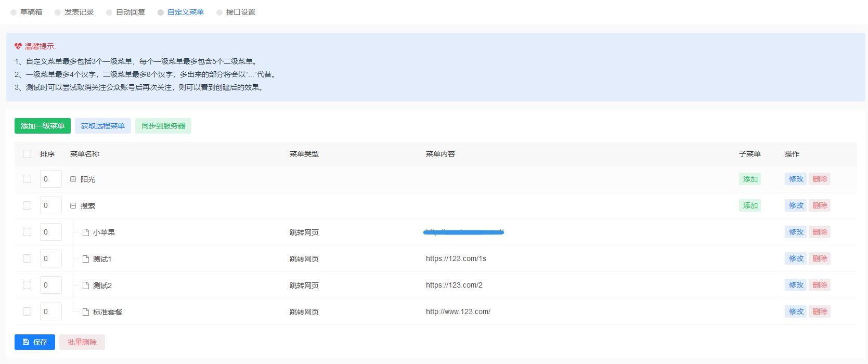The width and height of the screenshot is (868, 364).
Task: Click the file icon beside 测试2
Action: [86, 285]
